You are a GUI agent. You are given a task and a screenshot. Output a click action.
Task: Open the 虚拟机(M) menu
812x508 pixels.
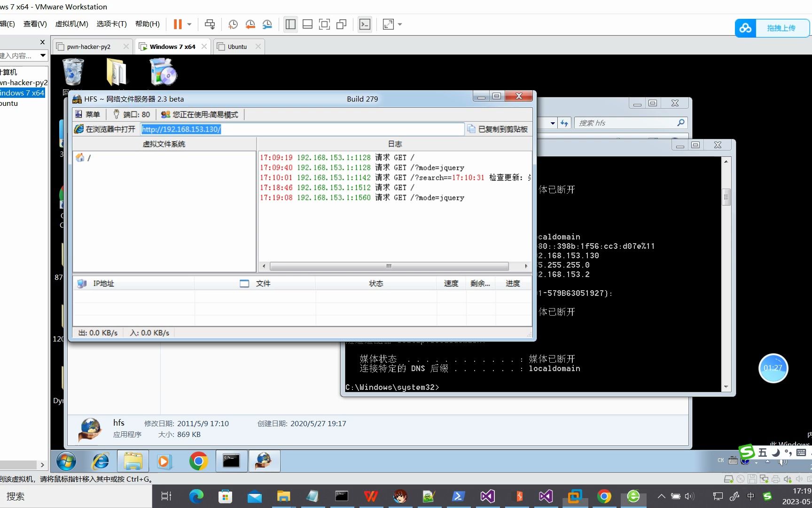(x=71, y=24)
